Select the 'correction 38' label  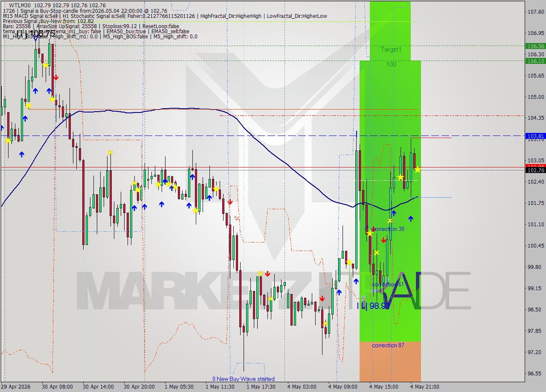point(388,229)
